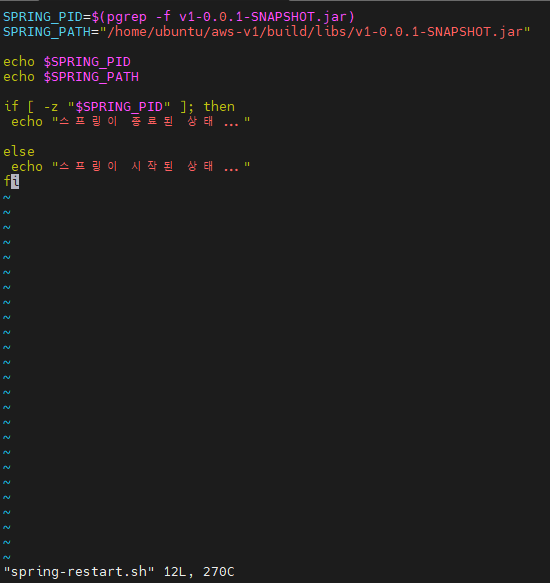The image size is (550, 583).
Task: Click the SPRING_PATH variable assignment name
Action: [47, 32]
